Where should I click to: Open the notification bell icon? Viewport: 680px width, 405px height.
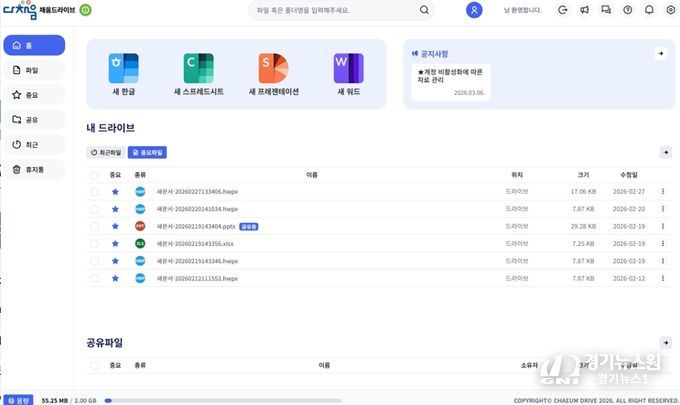coord(649,10)
